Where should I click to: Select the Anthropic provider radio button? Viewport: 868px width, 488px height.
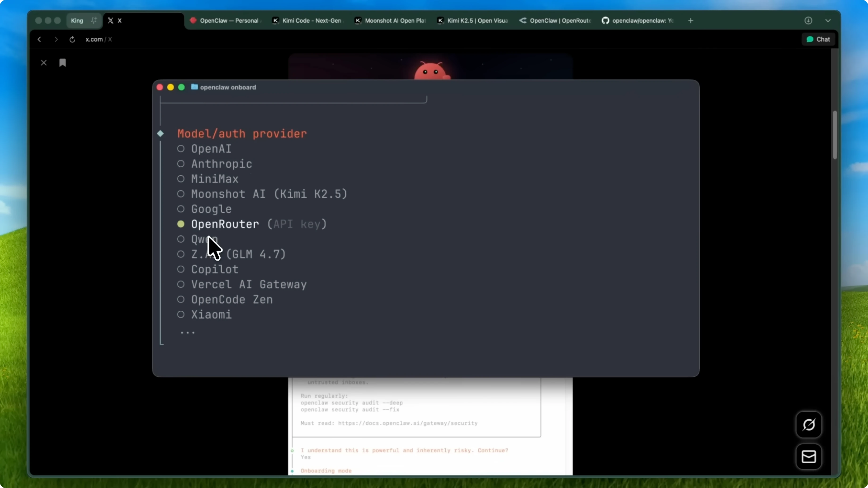pyautogui.click(x=181, y=164)
